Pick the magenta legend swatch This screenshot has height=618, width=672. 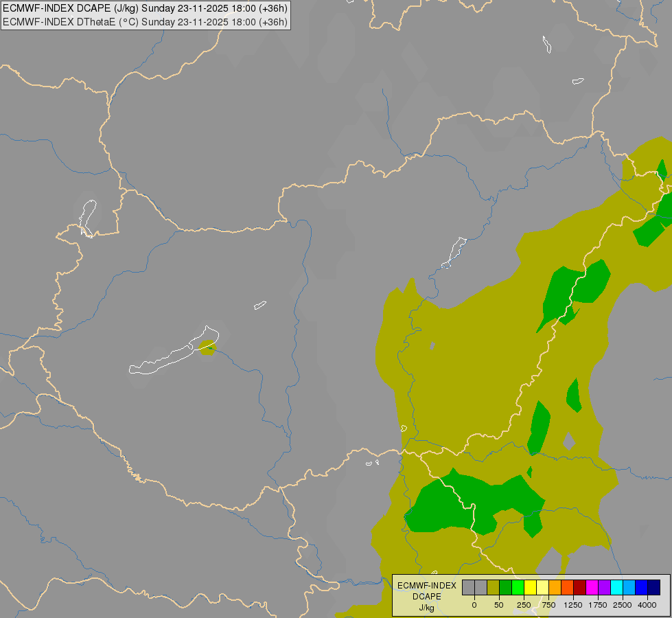pyautogui.click(x=592, y=587)
